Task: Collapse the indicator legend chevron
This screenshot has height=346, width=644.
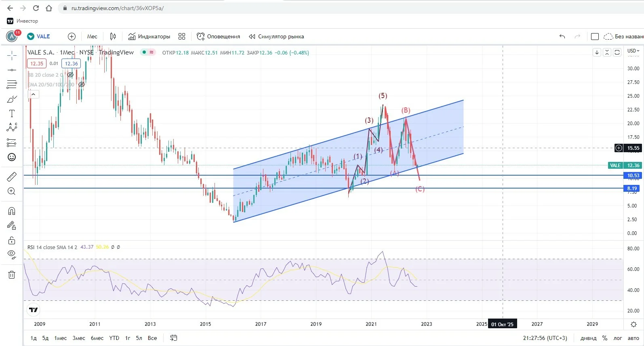Action: pos(33,94)
